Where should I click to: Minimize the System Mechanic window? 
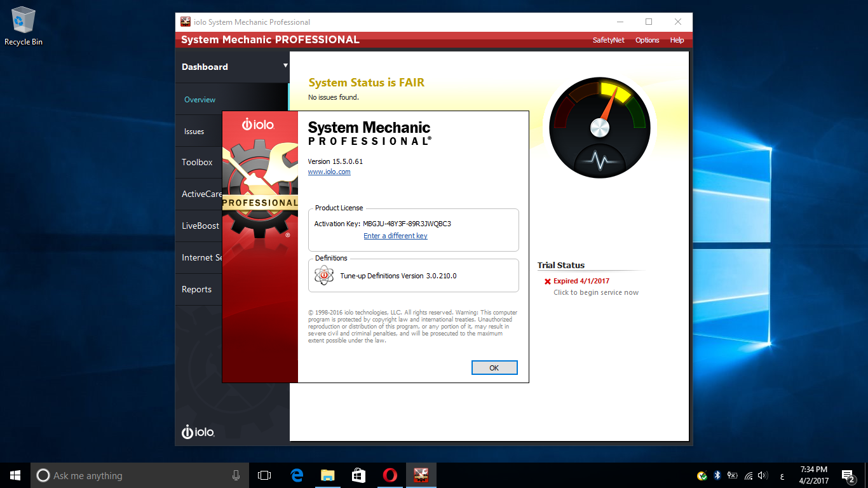pos(620,22)
